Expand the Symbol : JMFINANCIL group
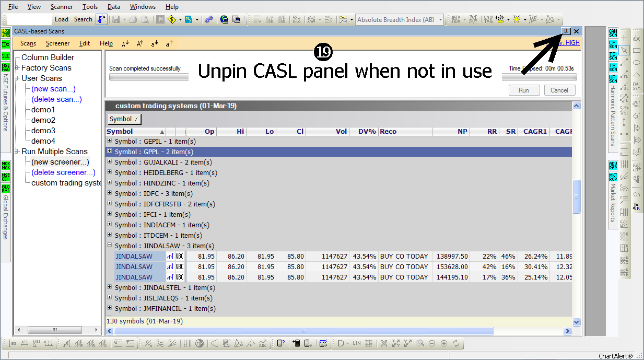 [109, 308]
